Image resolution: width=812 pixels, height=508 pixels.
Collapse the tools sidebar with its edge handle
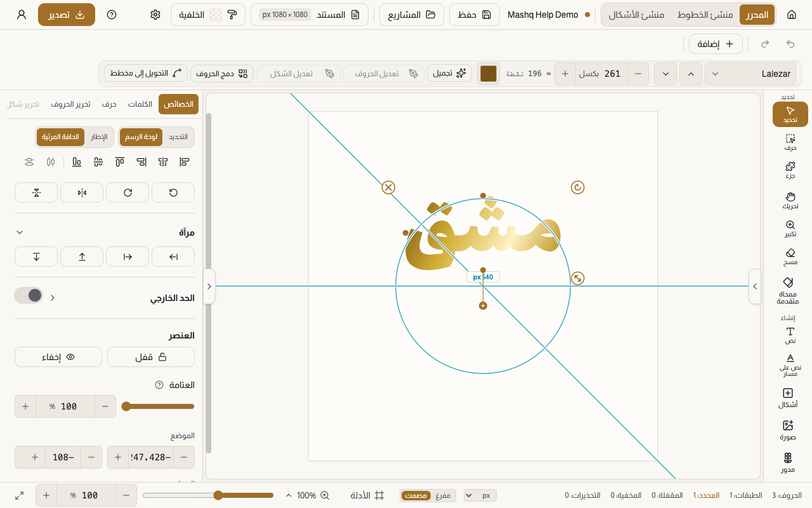point(755,286)
